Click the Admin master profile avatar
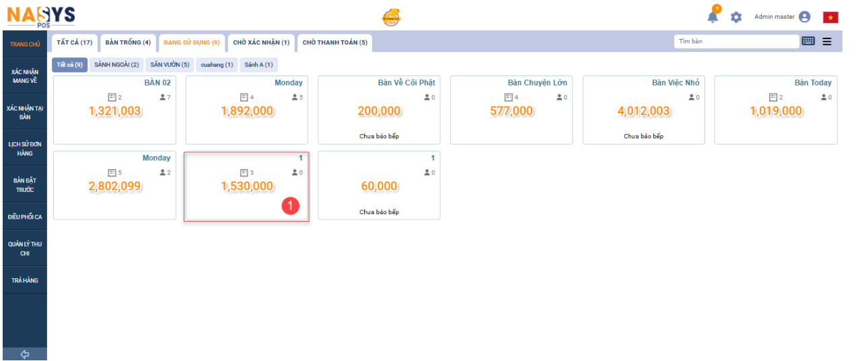 click(805, 18)
